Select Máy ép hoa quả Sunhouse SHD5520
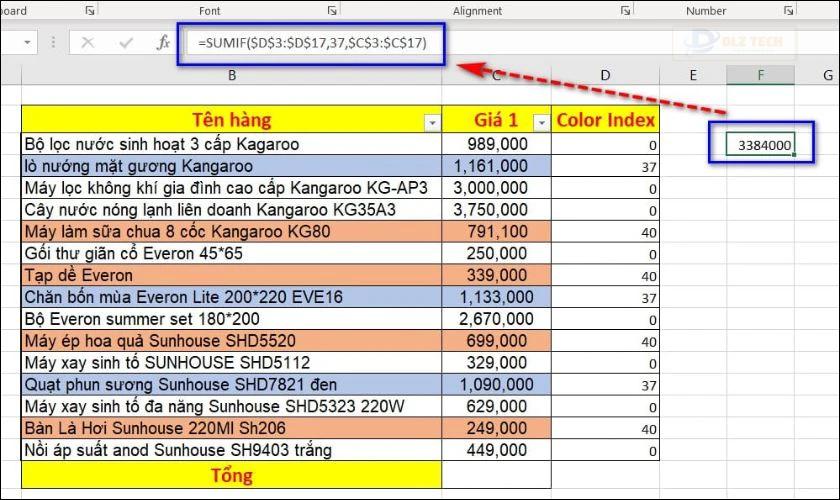The width and height of the screenshot is (840, 500). click(231, 341)
